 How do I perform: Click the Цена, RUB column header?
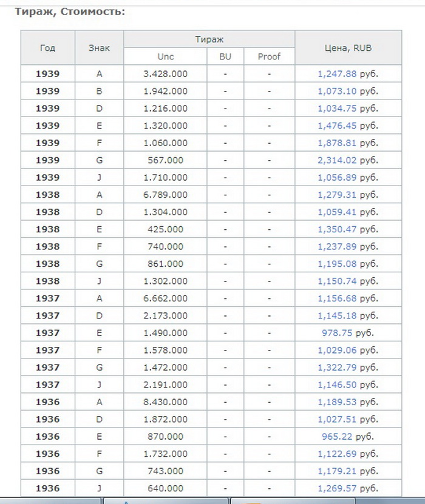[348, 48]
